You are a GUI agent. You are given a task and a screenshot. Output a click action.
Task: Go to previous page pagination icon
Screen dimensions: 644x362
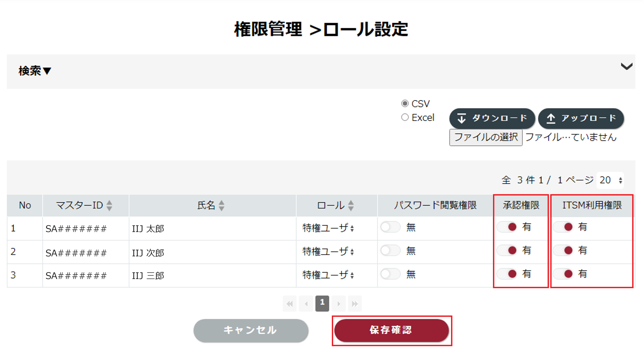click(306, 304)
